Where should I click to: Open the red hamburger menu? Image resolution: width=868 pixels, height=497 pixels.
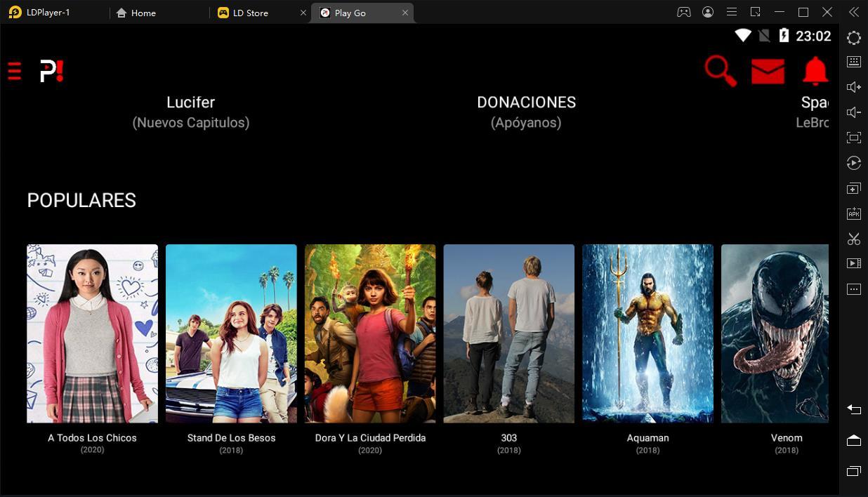tap(15, 71)
